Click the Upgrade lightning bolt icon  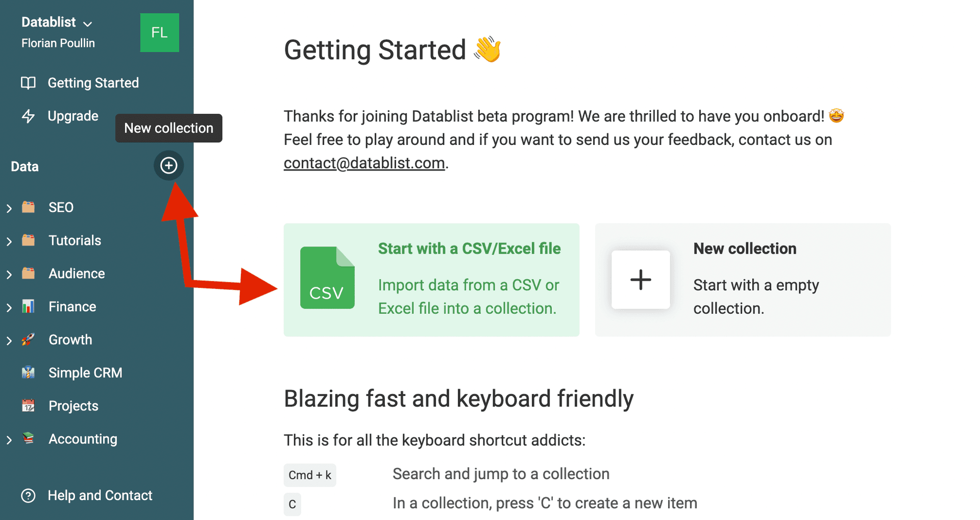pyautogui.click(x=28, y=116)
